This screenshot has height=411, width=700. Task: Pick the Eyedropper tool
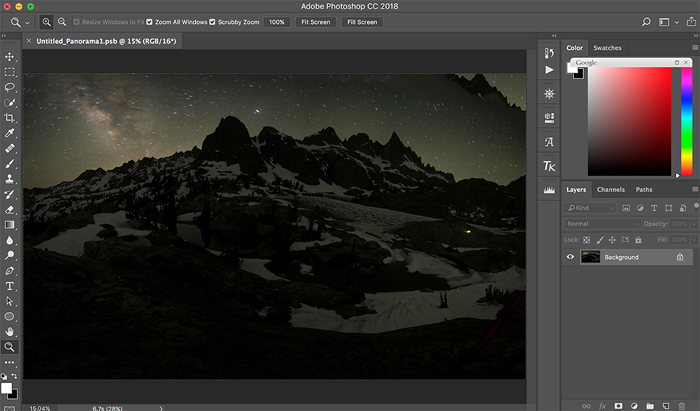click(x=10, y=132)
